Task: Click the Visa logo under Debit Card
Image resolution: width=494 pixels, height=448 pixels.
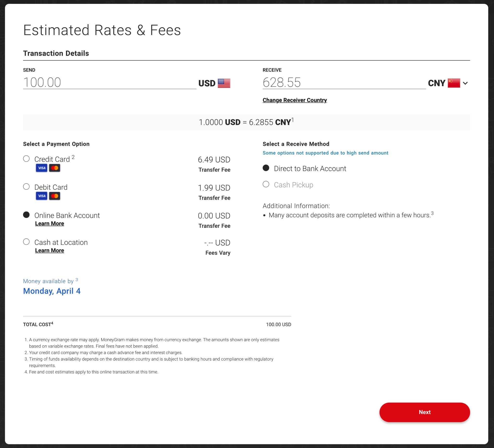Action: (41, 196)
